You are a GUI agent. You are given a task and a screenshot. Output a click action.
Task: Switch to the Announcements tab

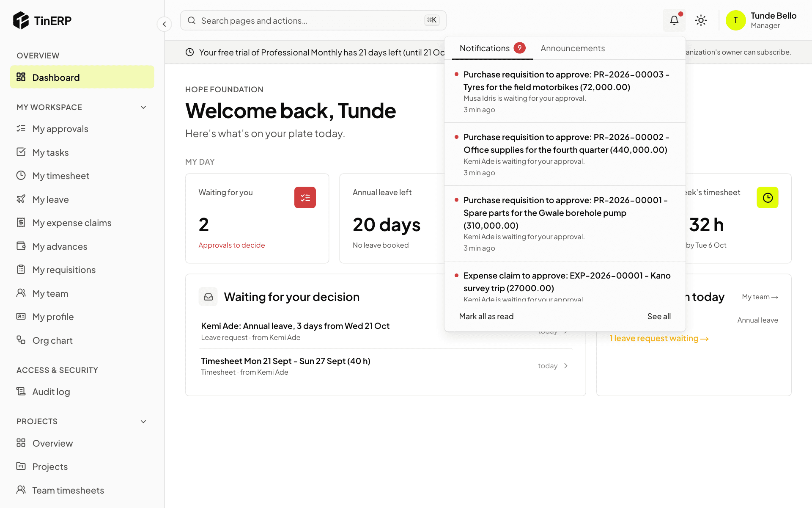coord(573,48)
